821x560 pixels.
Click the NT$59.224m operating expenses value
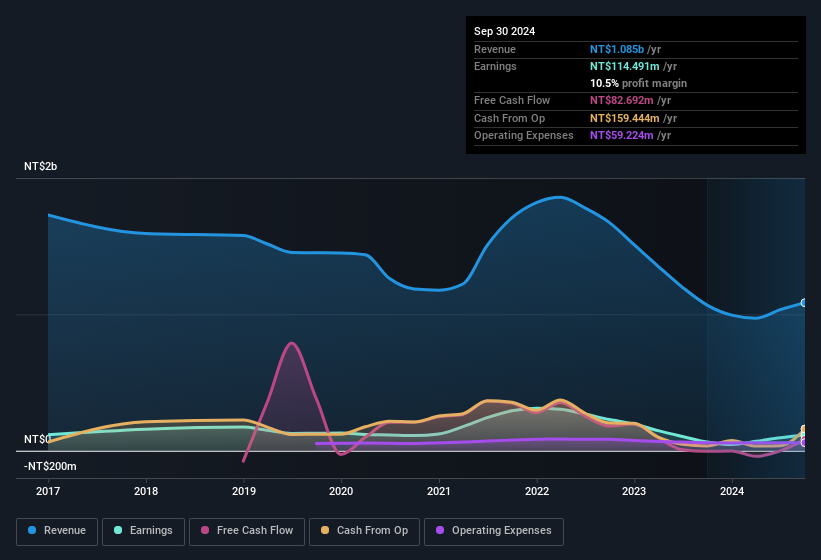pos(622,136)
